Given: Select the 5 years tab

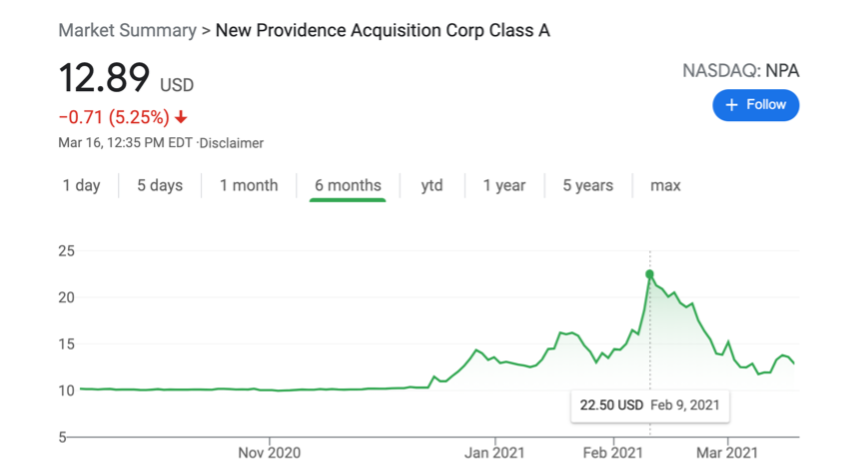Looking at the screenshot, I should point(588,185).
